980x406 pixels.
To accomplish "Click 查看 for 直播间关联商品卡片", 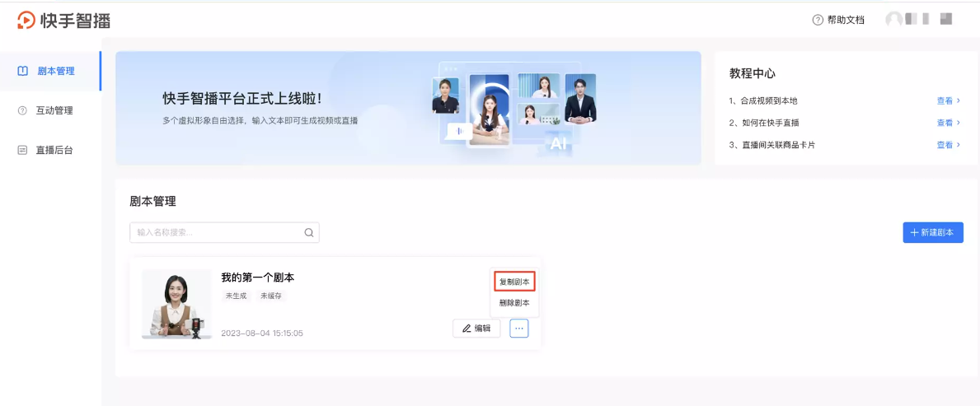I will pyautogui.click(x=945, y=145).
